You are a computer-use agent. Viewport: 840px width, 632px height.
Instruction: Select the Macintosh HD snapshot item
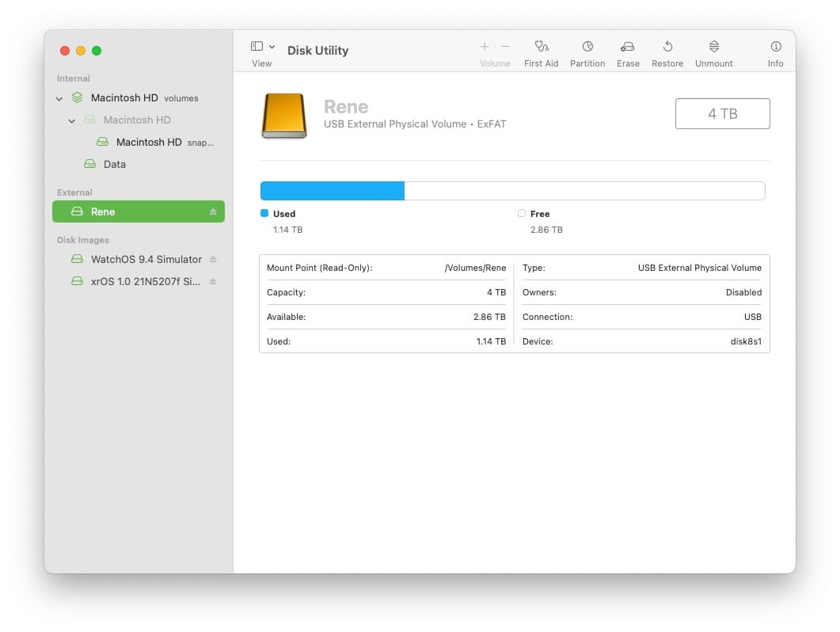point(149,143)
